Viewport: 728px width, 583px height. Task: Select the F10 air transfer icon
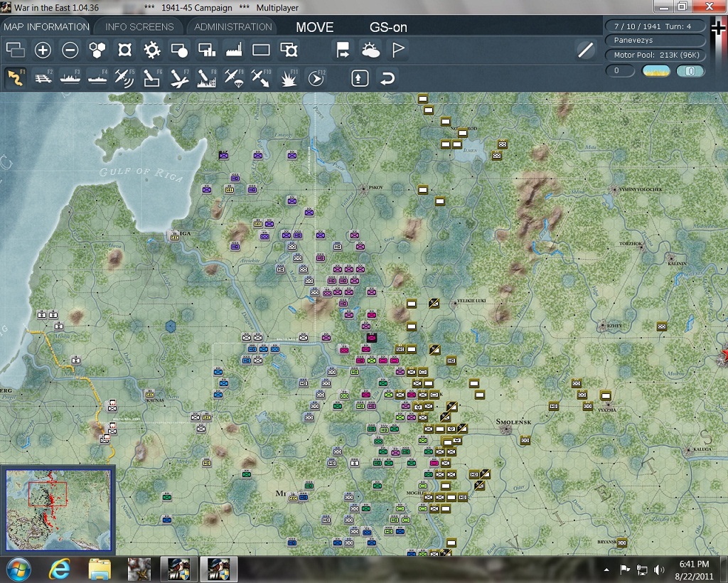261,77
